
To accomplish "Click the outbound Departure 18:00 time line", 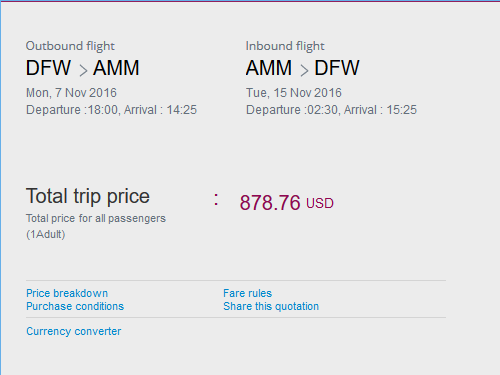I will coord(111,110).
